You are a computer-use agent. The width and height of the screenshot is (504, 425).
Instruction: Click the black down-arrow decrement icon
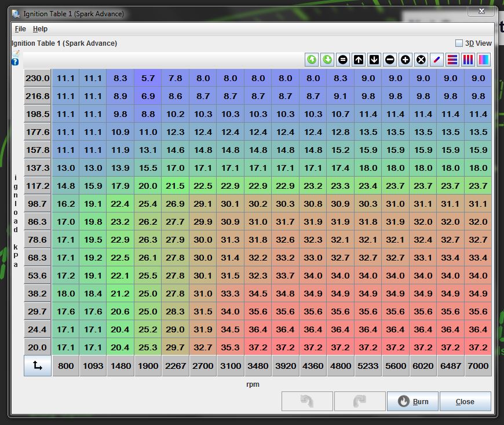374,60
